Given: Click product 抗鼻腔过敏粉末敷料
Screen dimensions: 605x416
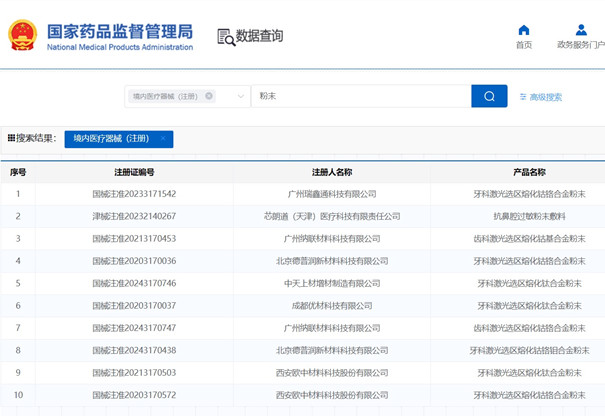Looking at the screenshot, I should click(x=529, y=216).
